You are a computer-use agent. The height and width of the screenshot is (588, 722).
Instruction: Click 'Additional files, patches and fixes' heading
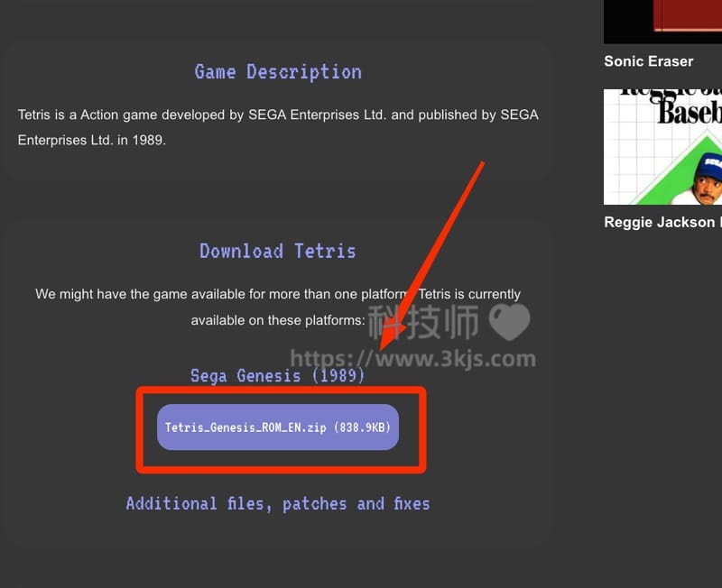pyautogui.click(x=278, y=504)
